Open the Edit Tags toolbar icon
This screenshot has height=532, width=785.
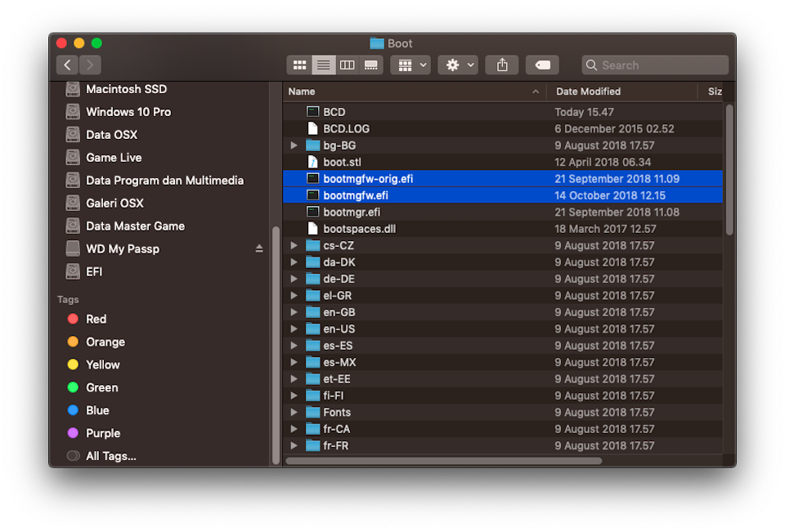tap(541, 65)
